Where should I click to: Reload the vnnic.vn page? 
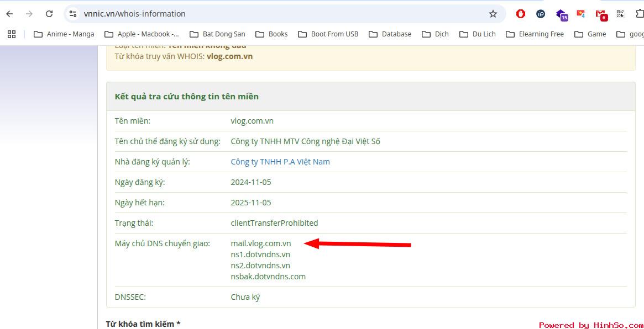49,14
